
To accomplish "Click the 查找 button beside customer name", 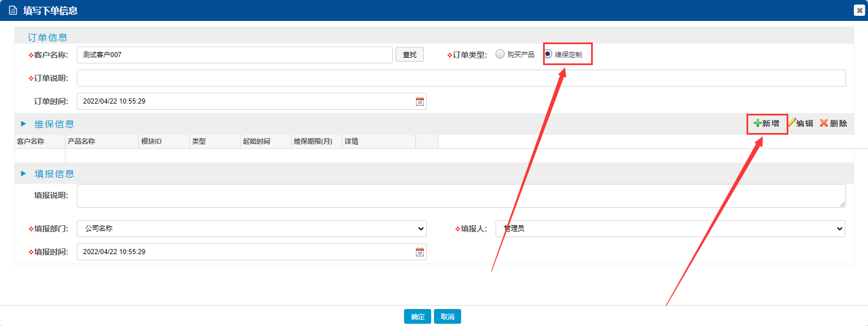I will click(409, 55).
